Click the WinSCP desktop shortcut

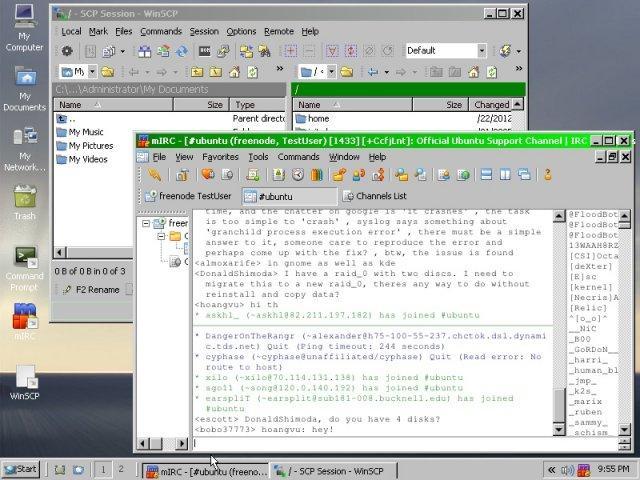point(25,379)
